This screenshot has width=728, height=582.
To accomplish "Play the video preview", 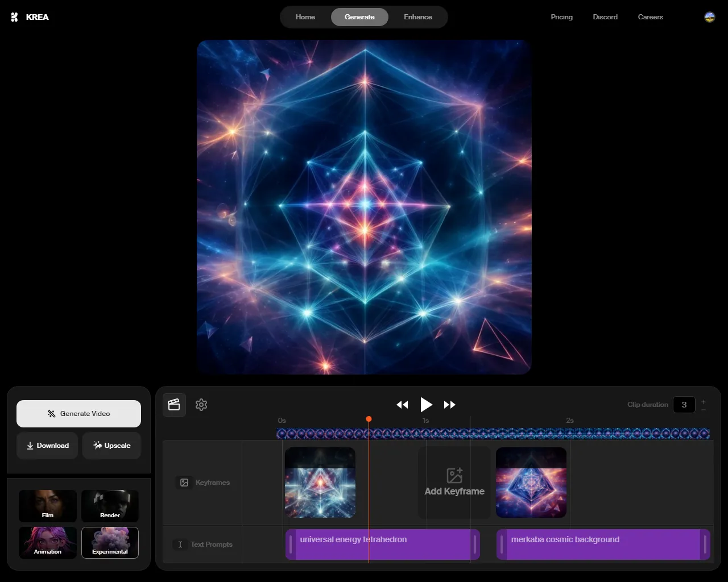I will pyautogui.click(x=426, y=405).
